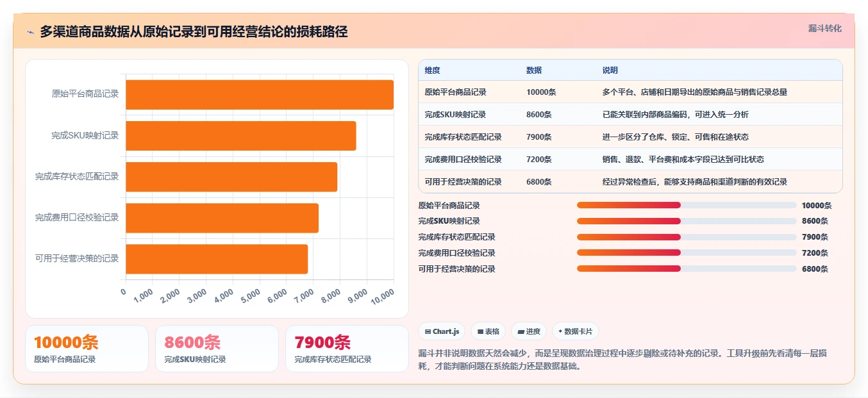Click the 完成SKU映射记录 bar in the chart
This screenshot has height=398, width=868.
tap(241, 136)
